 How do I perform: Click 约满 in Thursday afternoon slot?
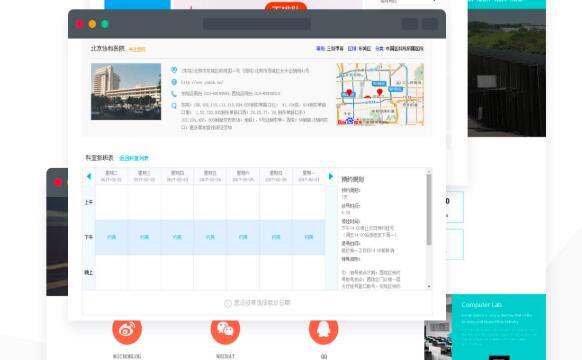(x=177, y=237)
